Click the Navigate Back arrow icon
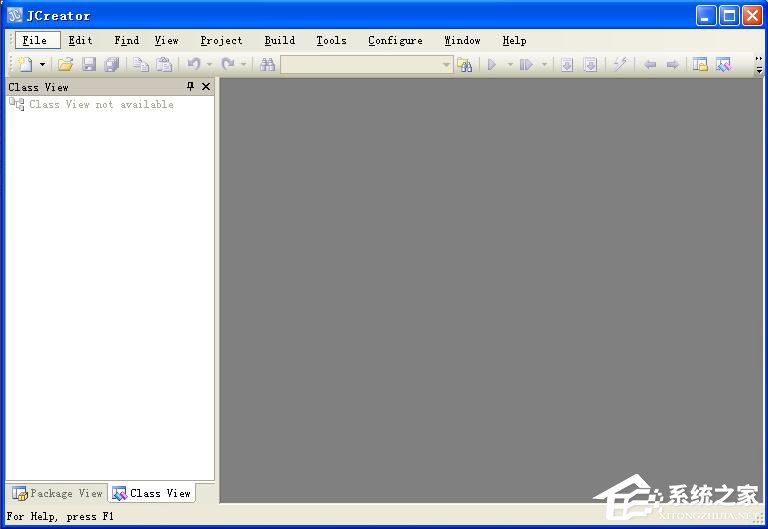The height and width of the screenshot is (529, 768). pos(650,64)
